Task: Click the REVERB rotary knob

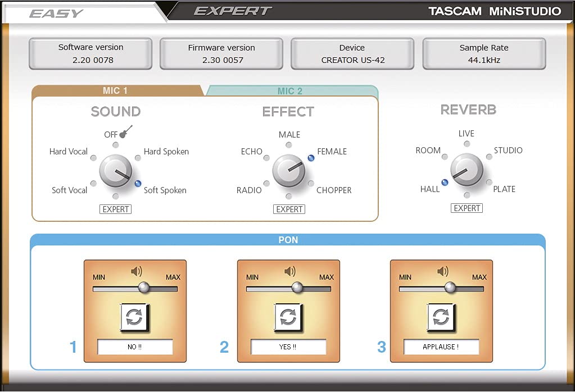Action: point(467,170)
